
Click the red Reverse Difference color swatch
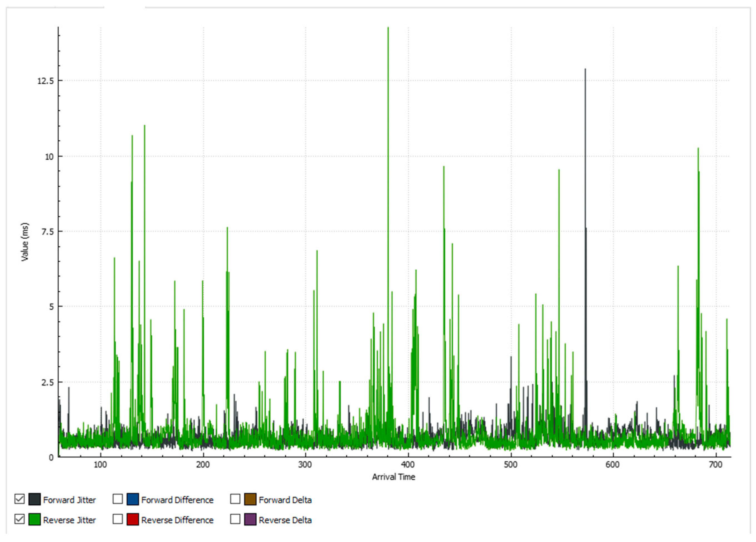coord(133,519)
